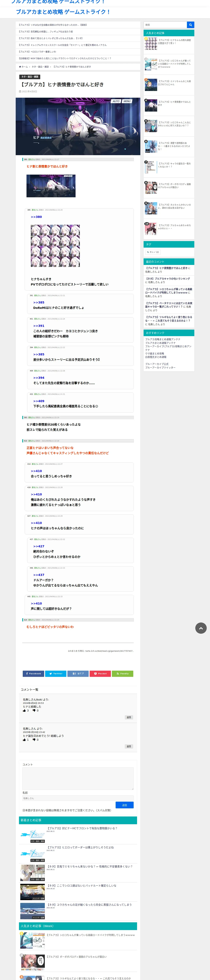Image resolution: width=210 pixels, height=980 pixels.
Task: Open recent comment on ベータテストには出ていた未実装キャラ
Action: (168, 305)
